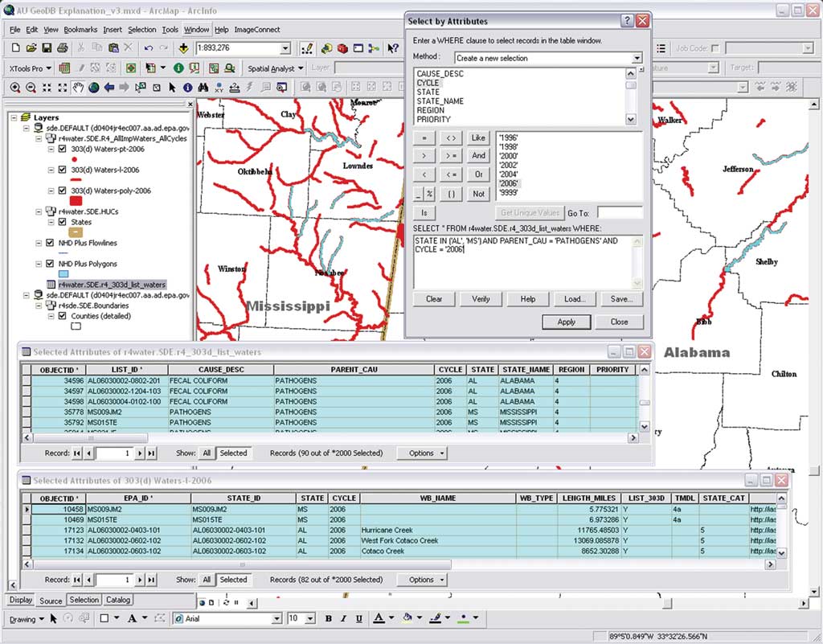823x644 pixels.
Task: Save the map with the floppy disk icon
Action: tap(47, 47)
